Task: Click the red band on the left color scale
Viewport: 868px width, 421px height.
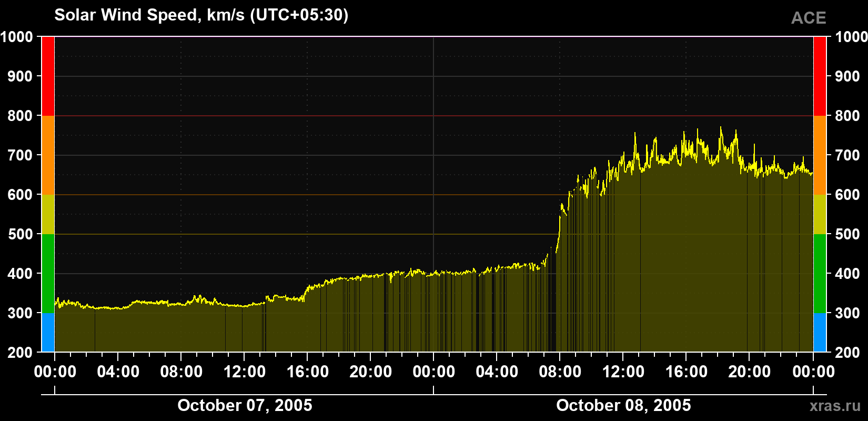Action: [48, 76]
